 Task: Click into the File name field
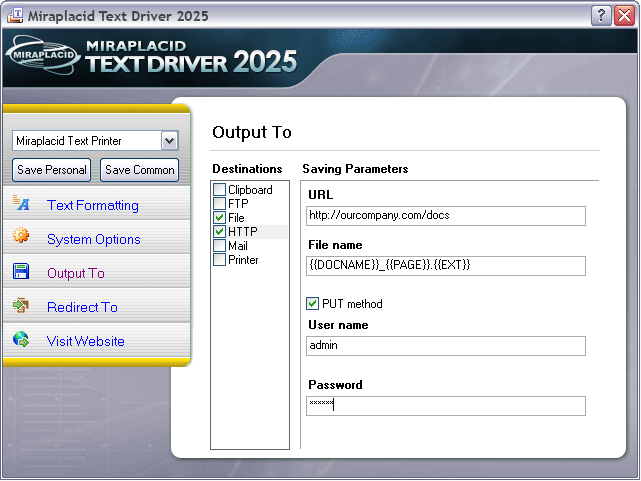[446, 266]
